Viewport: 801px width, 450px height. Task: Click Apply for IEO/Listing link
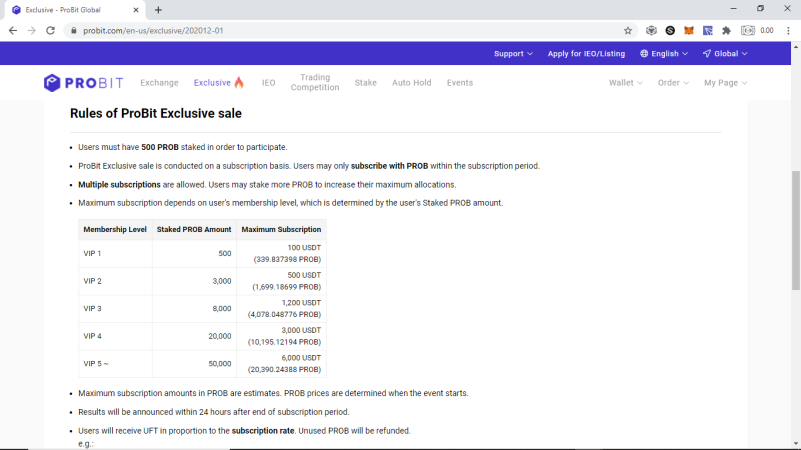pos(586,54)
